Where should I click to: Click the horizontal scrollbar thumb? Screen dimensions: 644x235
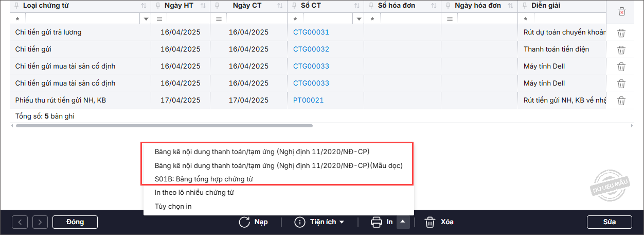pos(164,125)
